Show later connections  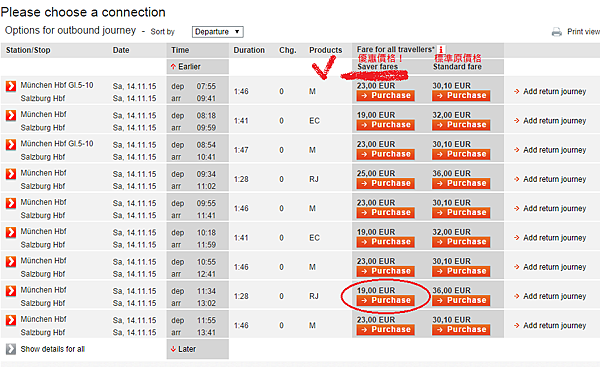[x=183, y=349]
